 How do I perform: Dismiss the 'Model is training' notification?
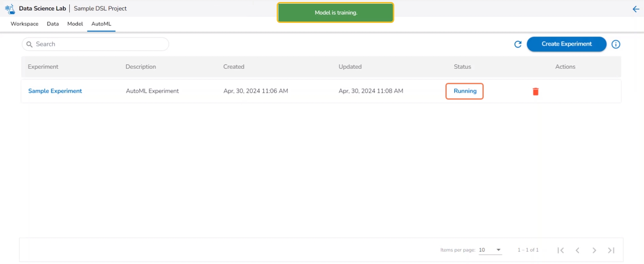[335, 13]
